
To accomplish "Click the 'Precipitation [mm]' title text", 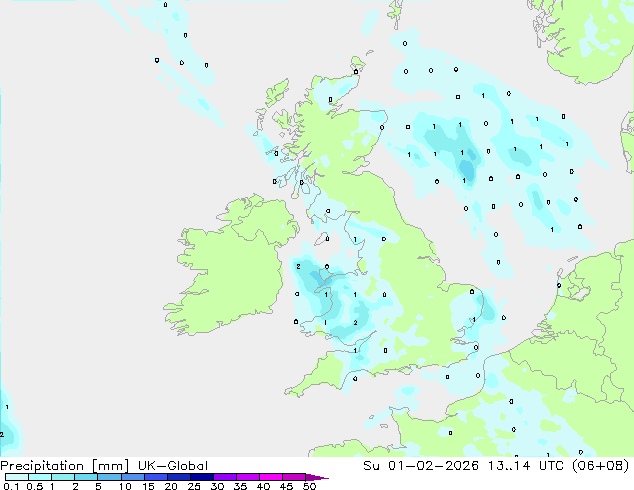I will (65, 466).
